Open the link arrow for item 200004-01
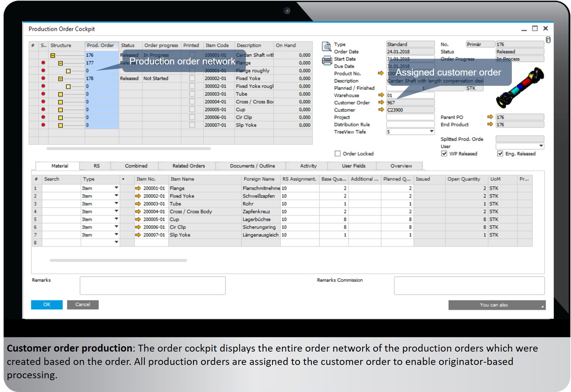 [x=138, y=212]
